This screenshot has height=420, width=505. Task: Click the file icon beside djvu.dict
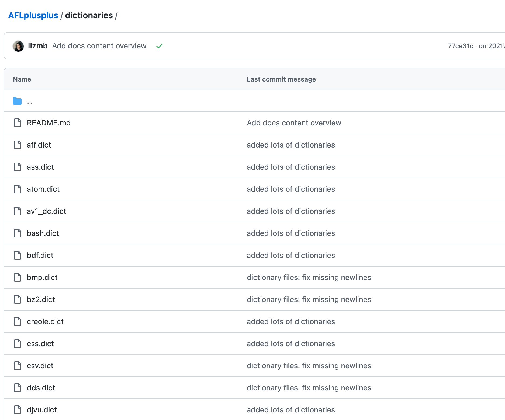point(18,410)
